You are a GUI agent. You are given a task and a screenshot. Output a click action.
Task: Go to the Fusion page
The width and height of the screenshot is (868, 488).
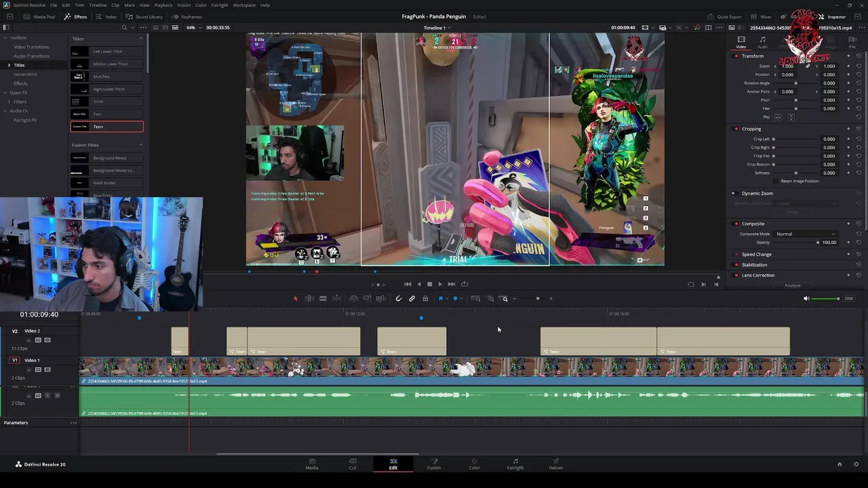434,464
